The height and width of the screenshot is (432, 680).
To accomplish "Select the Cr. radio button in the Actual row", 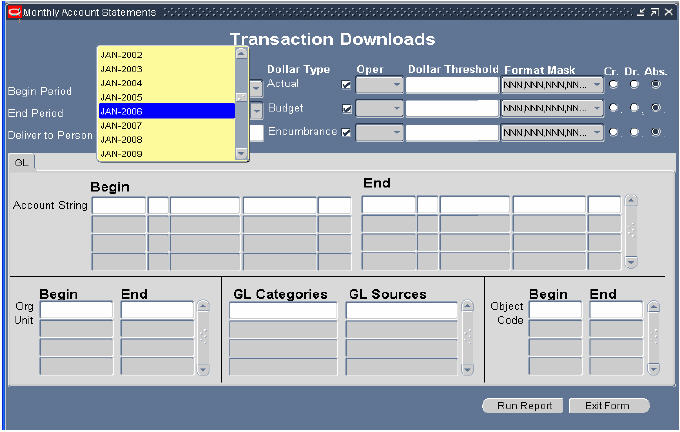I will pos(612,84).
